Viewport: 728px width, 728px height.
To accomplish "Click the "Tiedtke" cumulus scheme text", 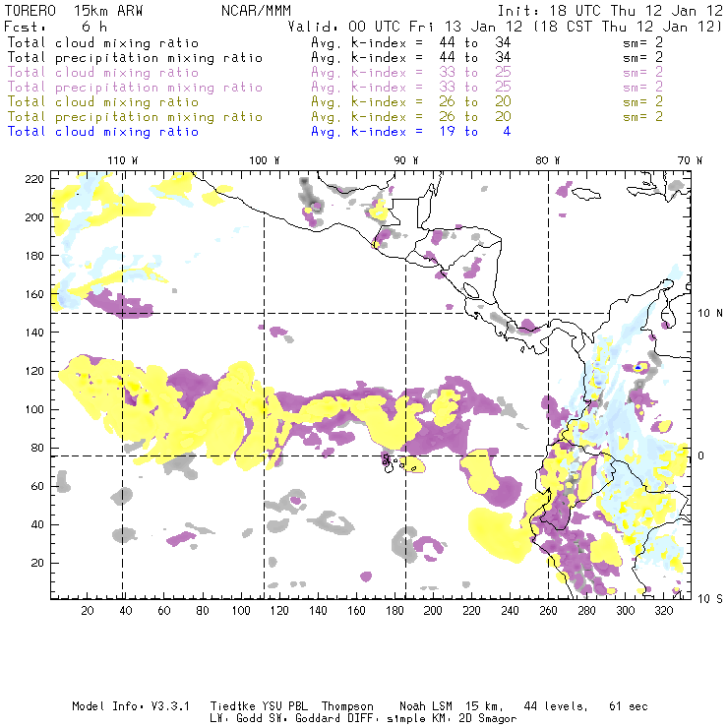I will [x=233, y=706].
